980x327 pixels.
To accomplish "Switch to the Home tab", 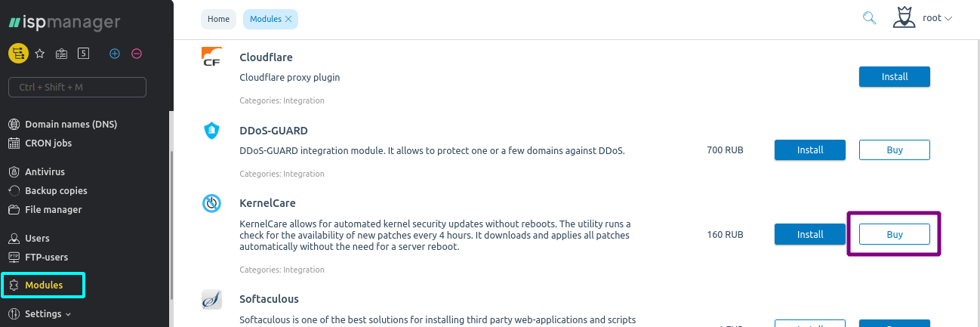I will [x=218, y=19].
